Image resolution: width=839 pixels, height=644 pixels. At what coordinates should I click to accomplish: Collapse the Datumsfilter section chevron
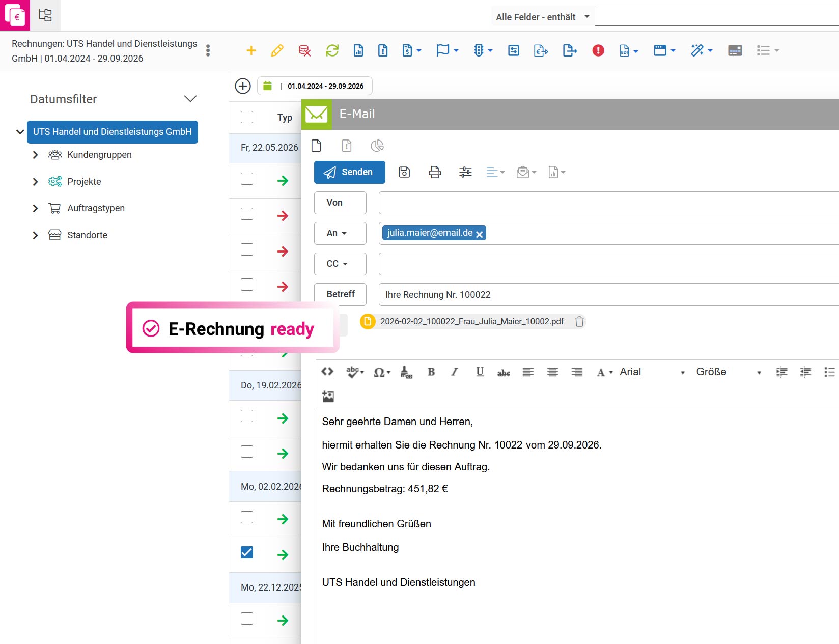190,99
